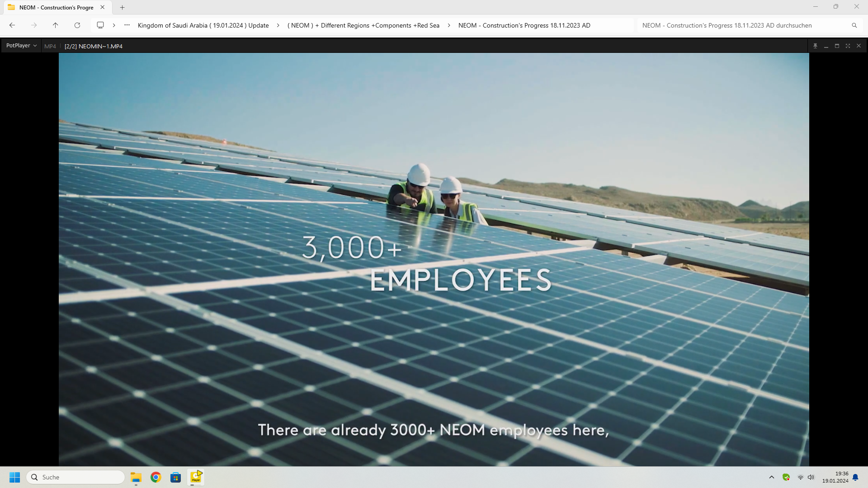Screen dimensions: 868x488
Task: Click the taskbar Suche search box
Action: (x=75, y=477)
